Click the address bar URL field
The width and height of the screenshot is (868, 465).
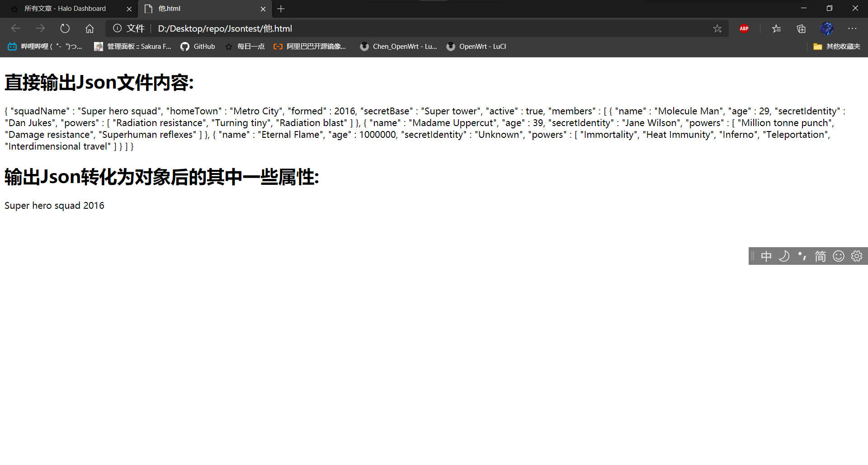(407, 28)
